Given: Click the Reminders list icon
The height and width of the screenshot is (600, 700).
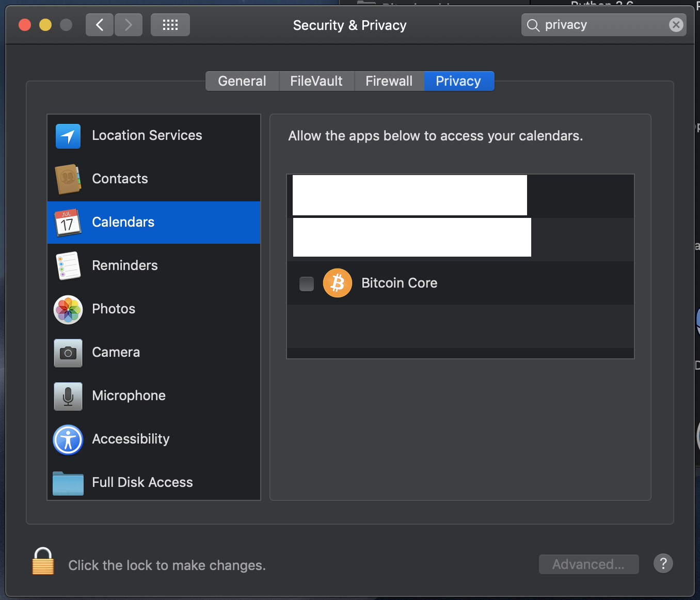Looking at the screenshot, I should [x=68, y=266].
